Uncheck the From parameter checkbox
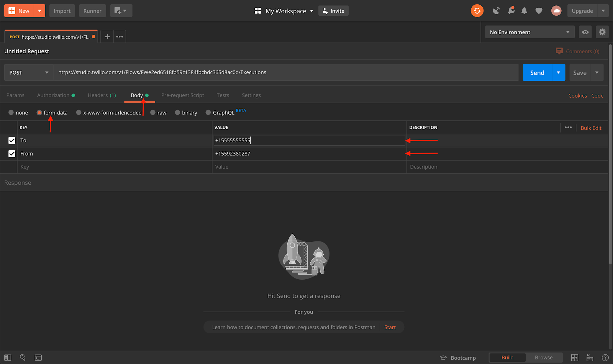613x364 pixels. [12, 154]
